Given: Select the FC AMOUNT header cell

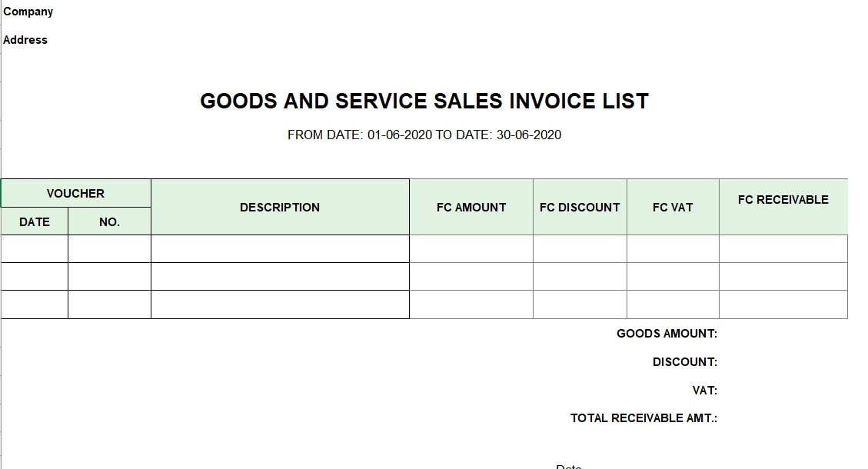Looking at the screenshot, I should coord(471,207).
